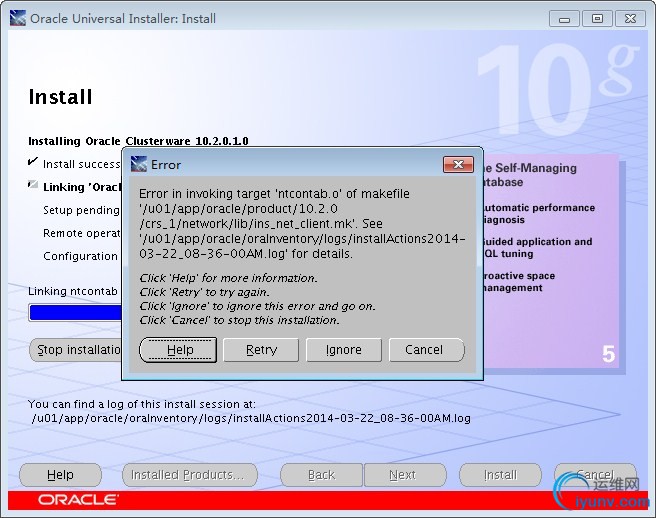This screenshot has height=518, width=656.
Task: Click 'automatic performance' banner text
Action: (539, 208)
